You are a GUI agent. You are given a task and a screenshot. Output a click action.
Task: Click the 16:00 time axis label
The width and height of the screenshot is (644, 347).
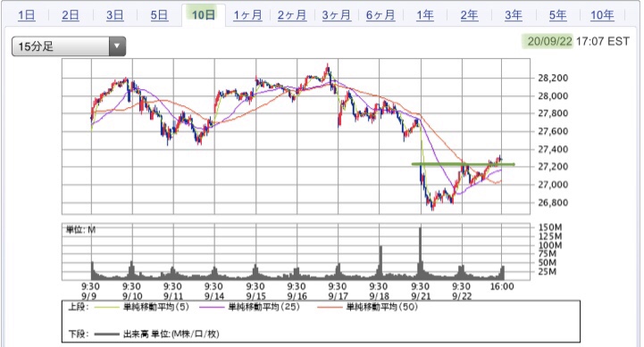coord(502,286)
